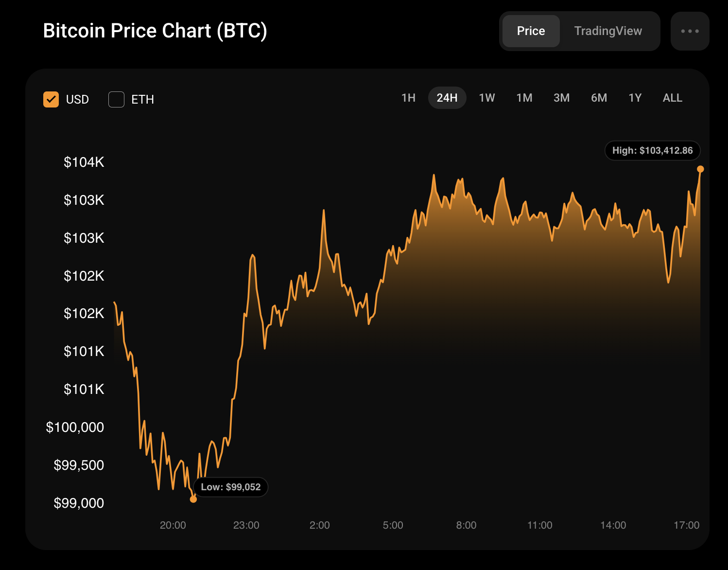Enable the ETH comparison checkbox
The image size is (728, 570).
117,99
